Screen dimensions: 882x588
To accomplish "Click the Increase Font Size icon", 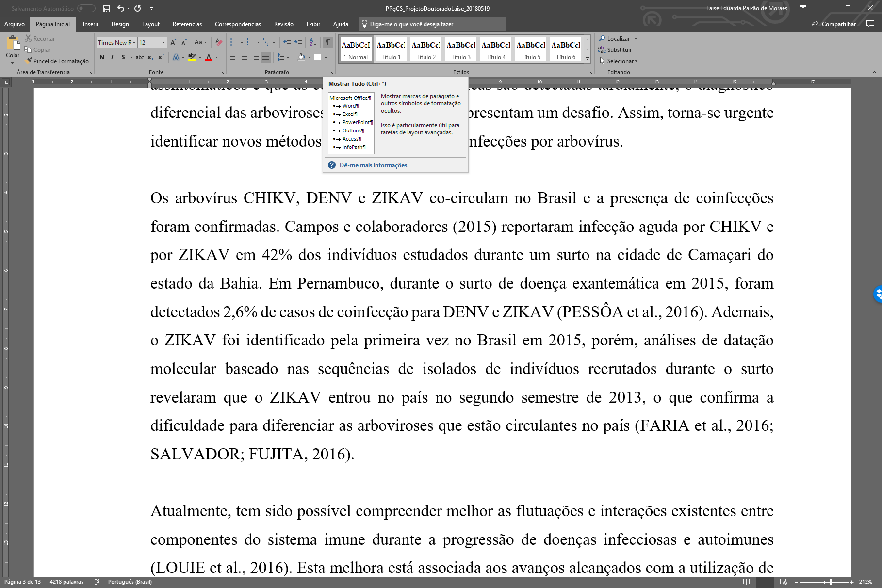I will (x=173, y=43).
